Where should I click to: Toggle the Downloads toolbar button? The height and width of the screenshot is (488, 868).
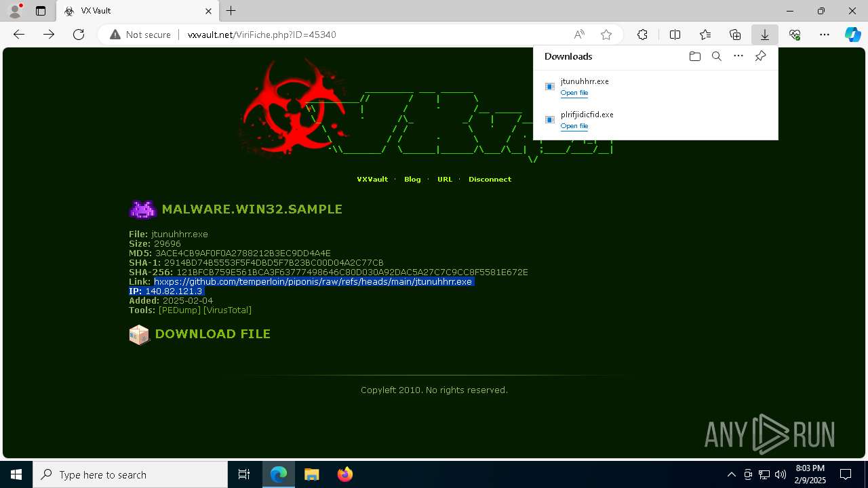coord(765,35)
